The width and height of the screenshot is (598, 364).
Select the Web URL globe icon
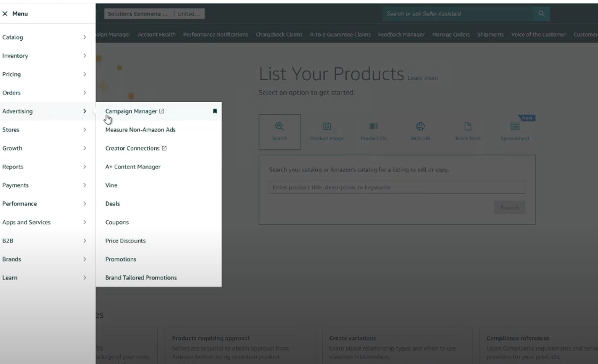click(420, 126)
